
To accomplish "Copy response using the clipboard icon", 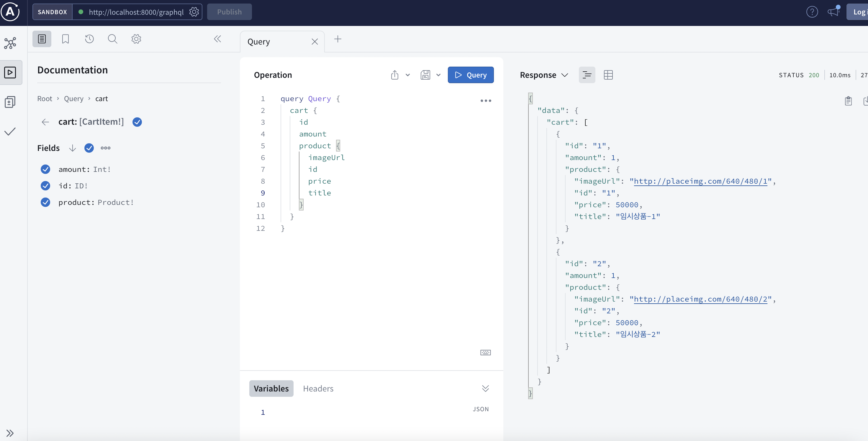I will [x=848, y=101].
